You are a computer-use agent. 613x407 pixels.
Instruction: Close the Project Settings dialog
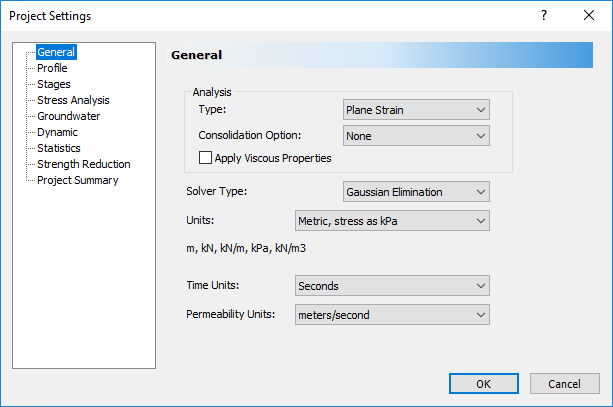click(x=589, y=16)
